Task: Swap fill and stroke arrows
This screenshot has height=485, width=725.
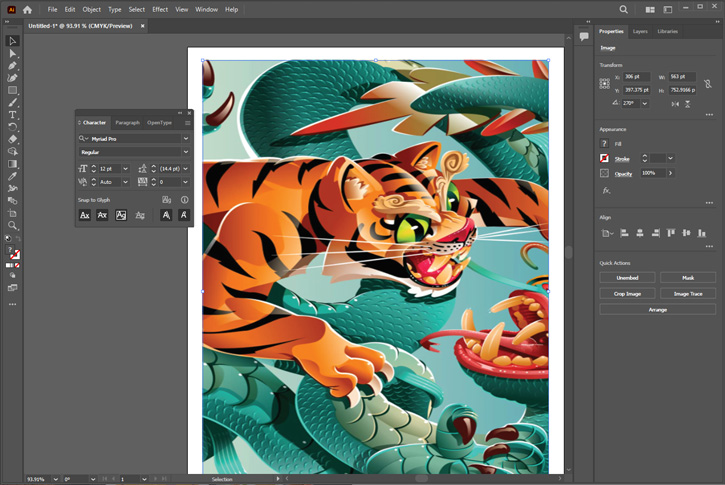Action: click(x=18, y=239)
